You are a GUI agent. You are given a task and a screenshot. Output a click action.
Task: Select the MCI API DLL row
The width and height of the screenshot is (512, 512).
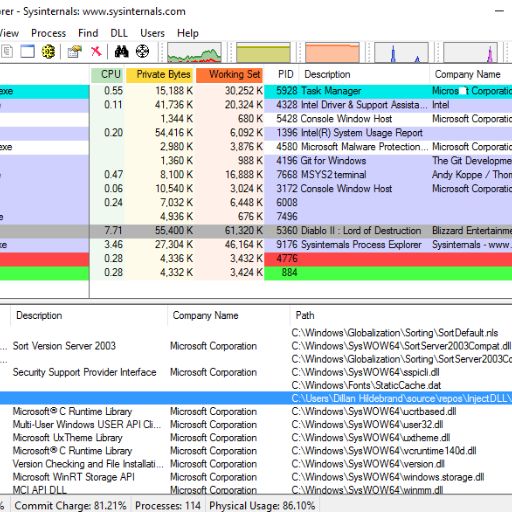tap(256, 489)
